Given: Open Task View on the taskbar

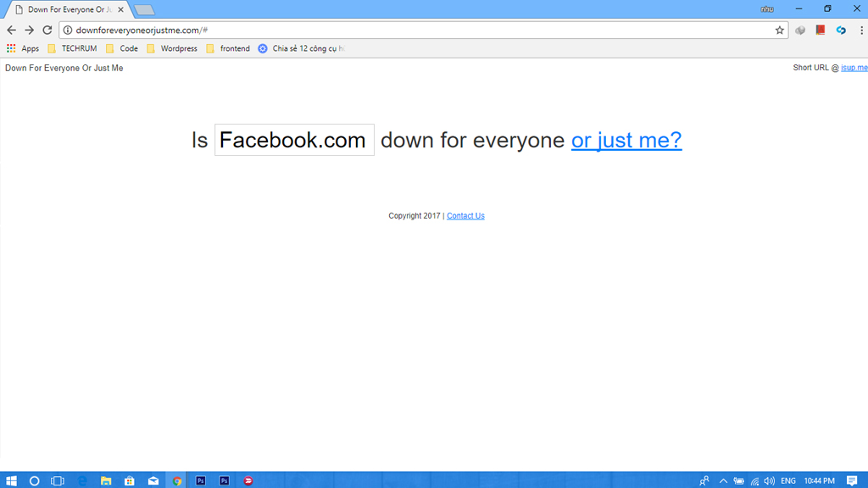Looking at the screenshot, I should coord(58,481).
